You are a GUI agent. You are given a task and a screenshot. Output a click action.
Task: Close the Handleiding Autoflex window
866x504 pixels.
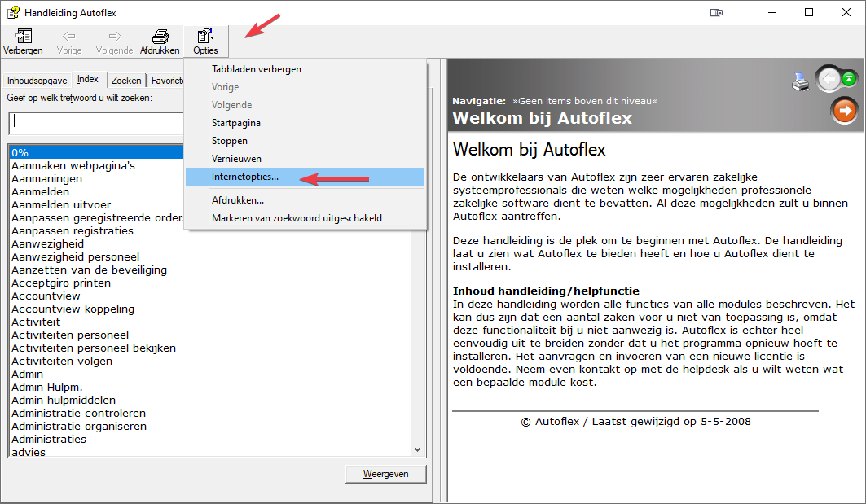[x=846, y=12]
